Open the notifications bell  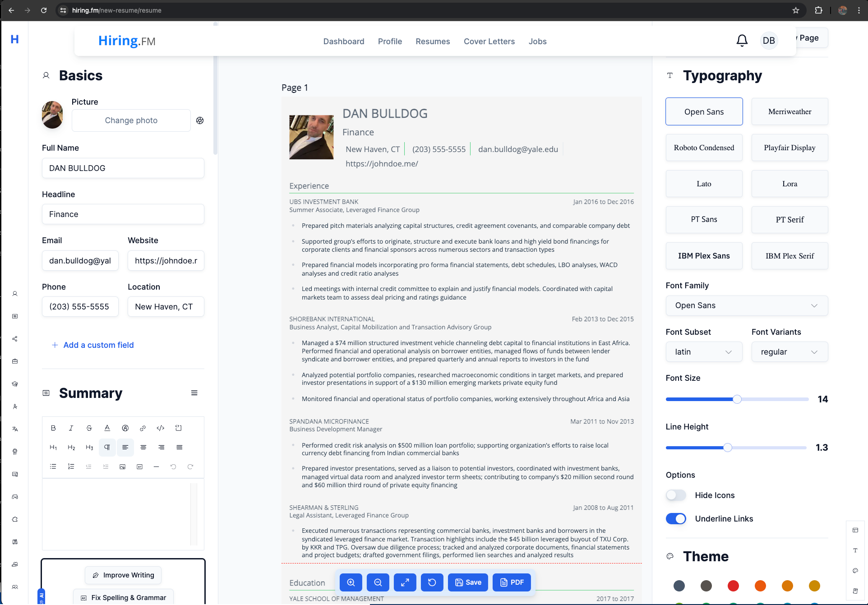click(742, 41)
